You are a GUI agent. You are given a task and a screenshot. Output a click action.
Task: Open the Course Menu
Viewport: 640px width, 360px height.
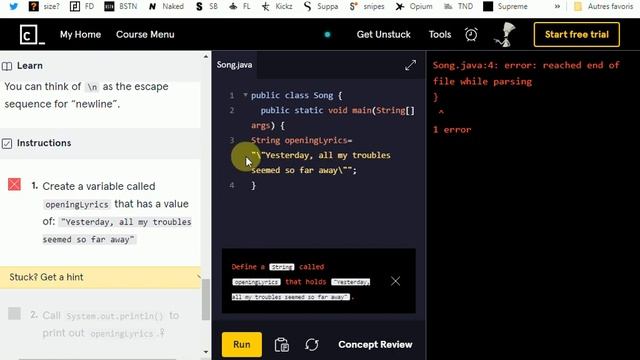(x=145, y=35)
